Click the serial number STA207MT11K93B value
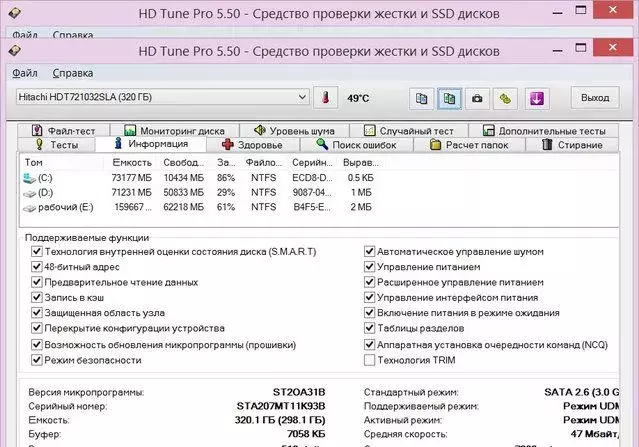 point(281,406)
